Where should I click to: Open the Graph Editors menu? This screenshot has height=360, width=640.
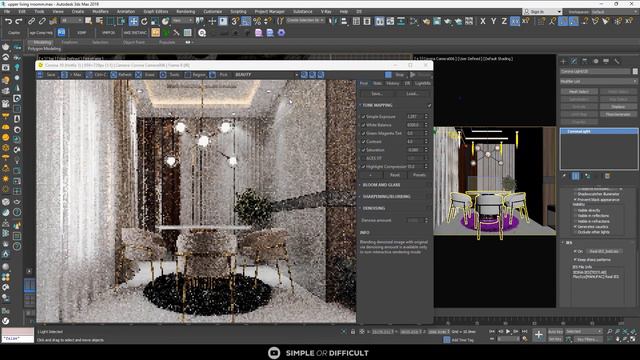pos(156,11)
